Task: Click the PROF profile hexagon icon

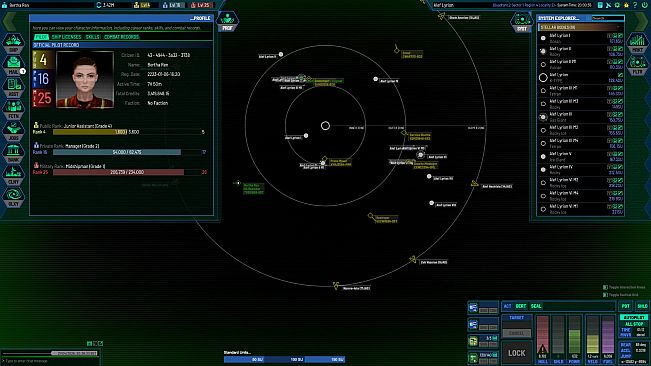Action: [x=228, y=22]
